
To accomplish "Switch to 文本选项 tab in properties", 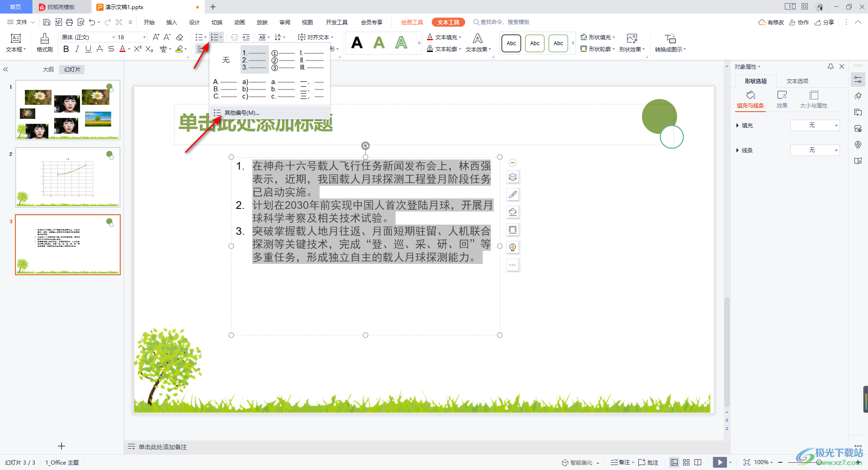I will (x=797, y=81).
